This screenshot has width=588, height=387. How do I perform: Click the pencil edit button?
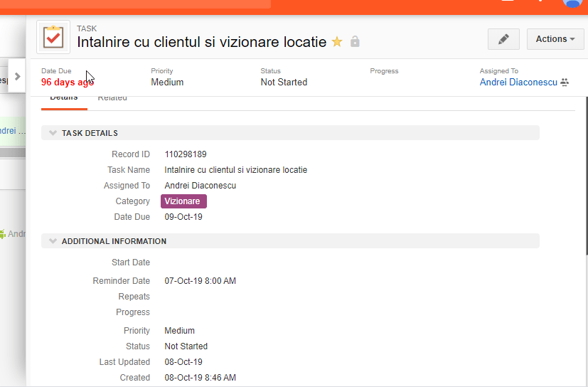(x=503, y=39)
